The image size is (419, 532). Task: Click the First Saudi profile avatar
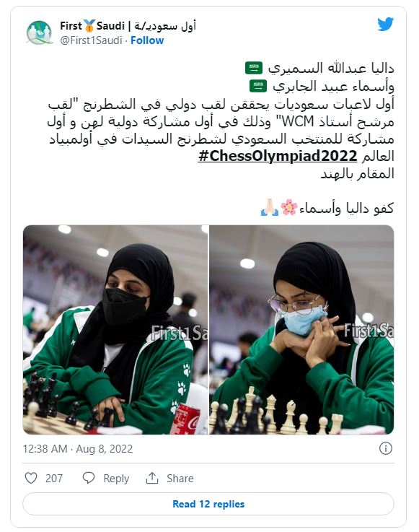coord(40,33)
